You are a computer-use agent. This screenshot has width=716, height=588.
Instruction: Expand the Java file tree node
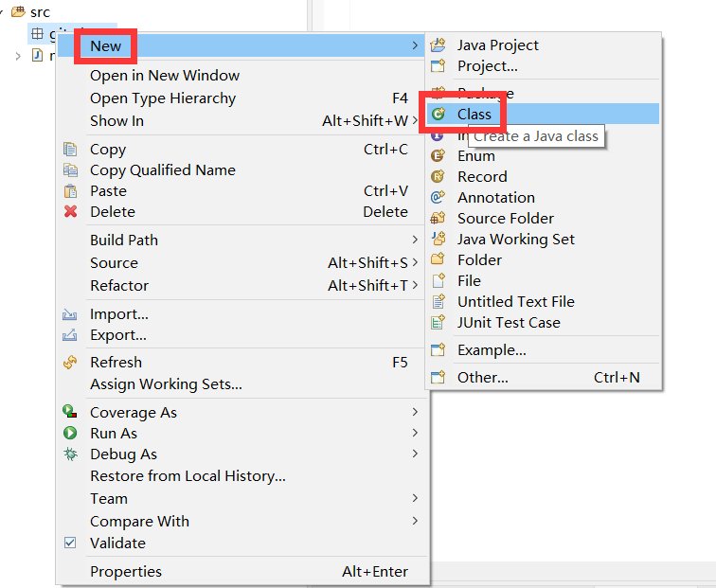(18, 56)
